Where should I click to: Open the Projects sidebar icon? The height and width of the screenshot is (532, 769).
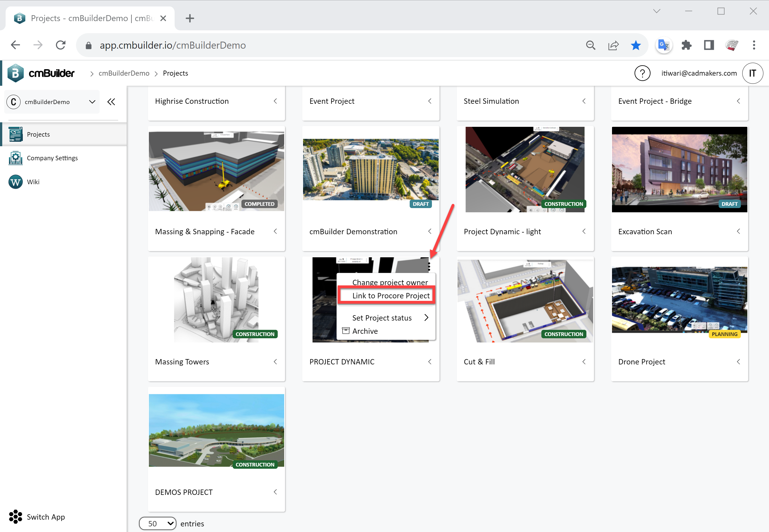point(15,134)
